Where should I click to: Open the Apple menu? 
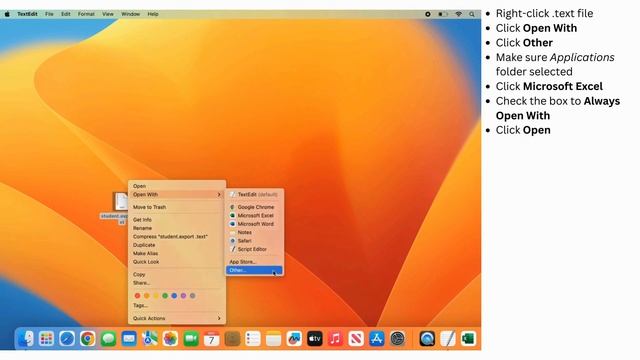coord(7,14)
